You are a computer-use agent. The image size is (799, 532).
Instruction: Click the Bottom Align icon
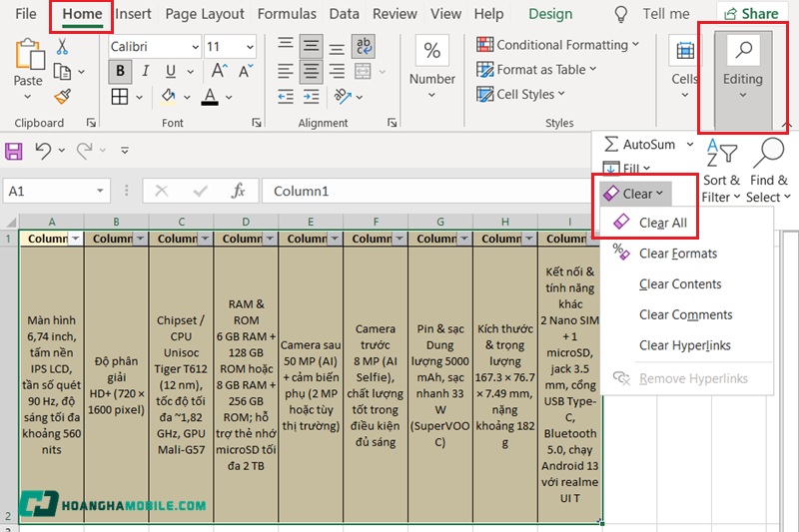point(337,49)
